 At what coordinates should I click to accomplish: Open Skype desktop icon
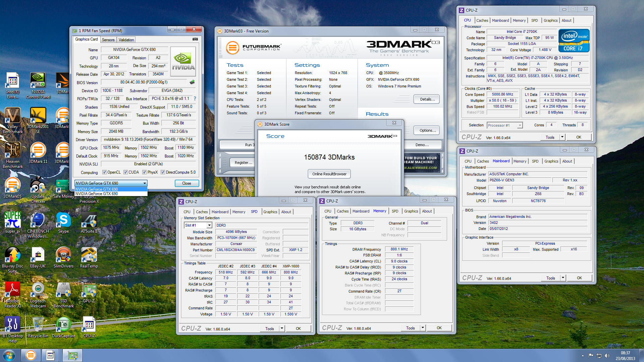(63, 222)
